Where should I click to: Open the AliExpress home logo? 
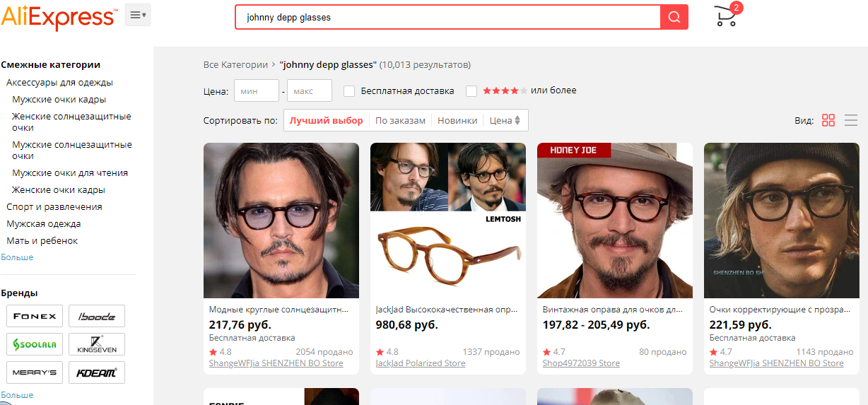pyautogui.click(x=59, y=18)
